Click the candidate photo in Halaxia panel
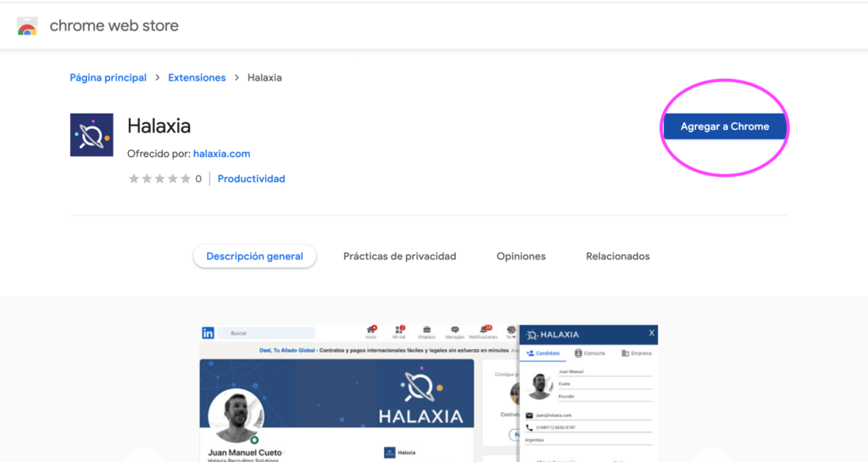Viewport: 868px width, 462px height. tap(540, 385)
